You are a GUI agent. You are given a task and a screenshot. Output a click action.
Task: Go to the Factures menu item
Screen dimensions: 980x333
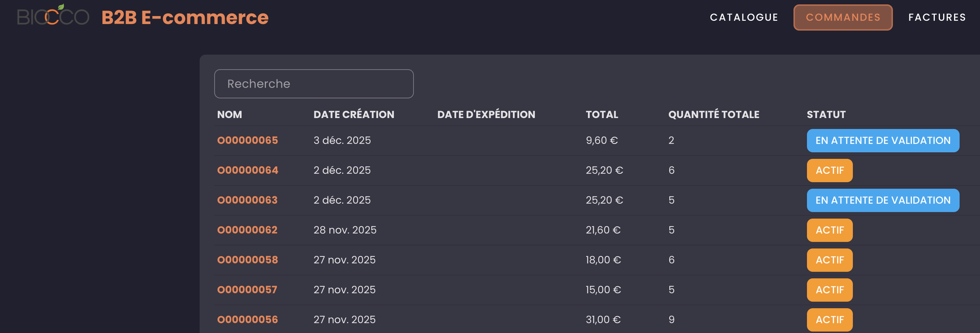[x=937, y=17]
